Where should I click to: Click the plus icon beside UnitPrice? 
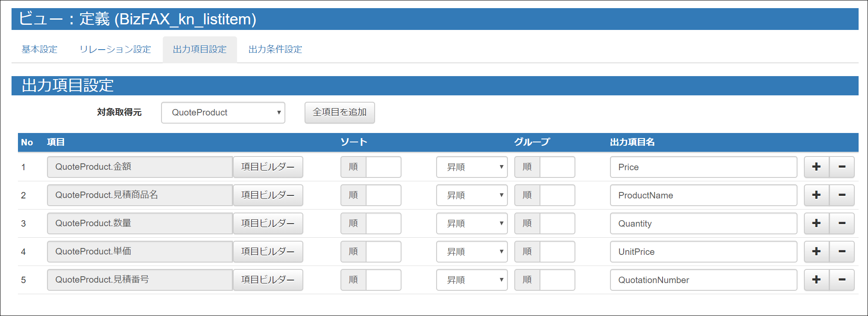pyautogui.click(x=816, y=251)
